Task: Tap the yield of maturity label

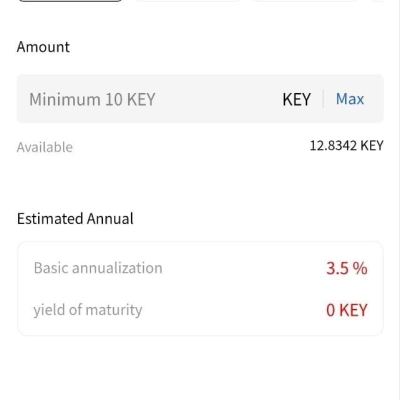Action: pyautogui.click(x=88, y=310)
